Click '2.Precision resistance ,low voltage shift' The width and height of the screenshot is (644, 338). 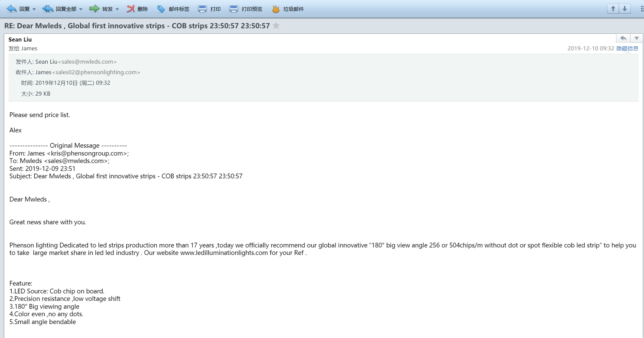pyautogui.click(x=65, y=299)
